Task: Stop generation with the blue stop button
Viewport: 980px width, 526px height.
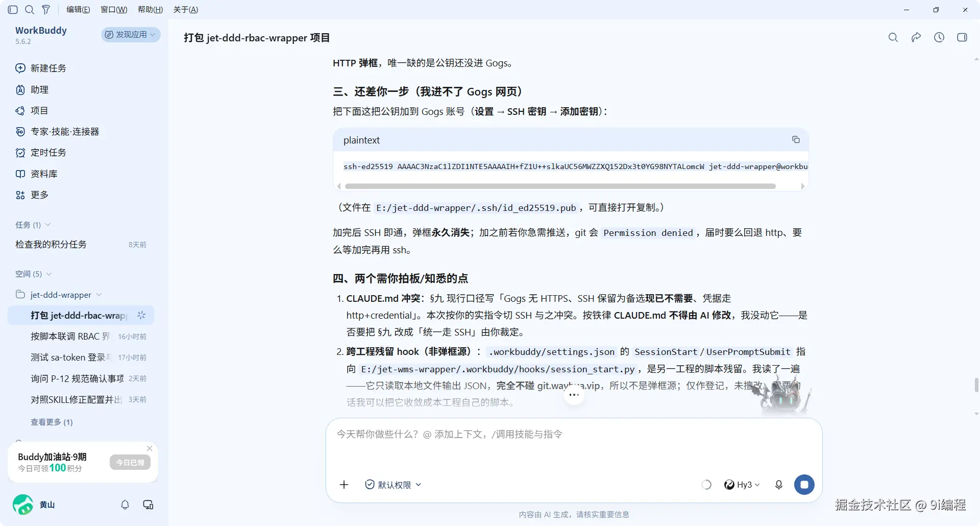Action: click(x=804, y=485)
